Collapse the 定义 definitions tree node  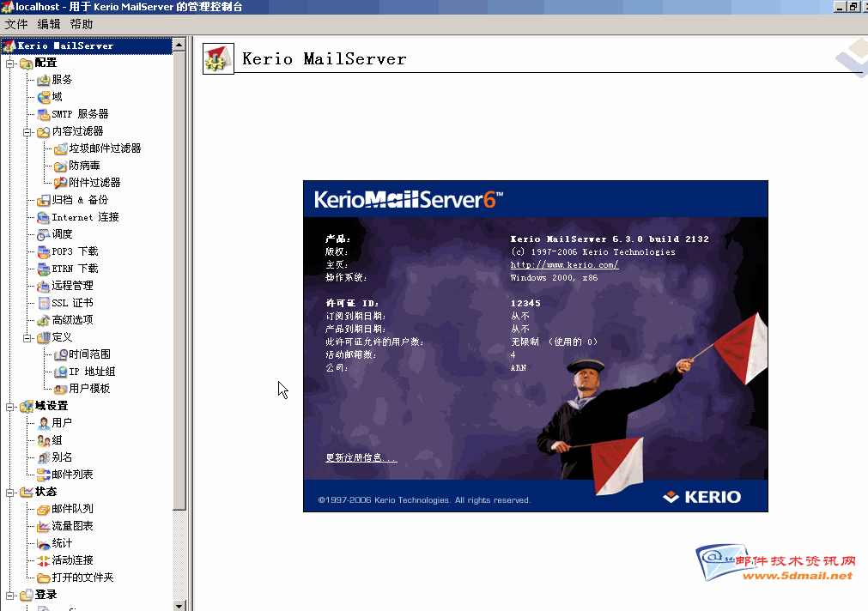tap(27, 337)
